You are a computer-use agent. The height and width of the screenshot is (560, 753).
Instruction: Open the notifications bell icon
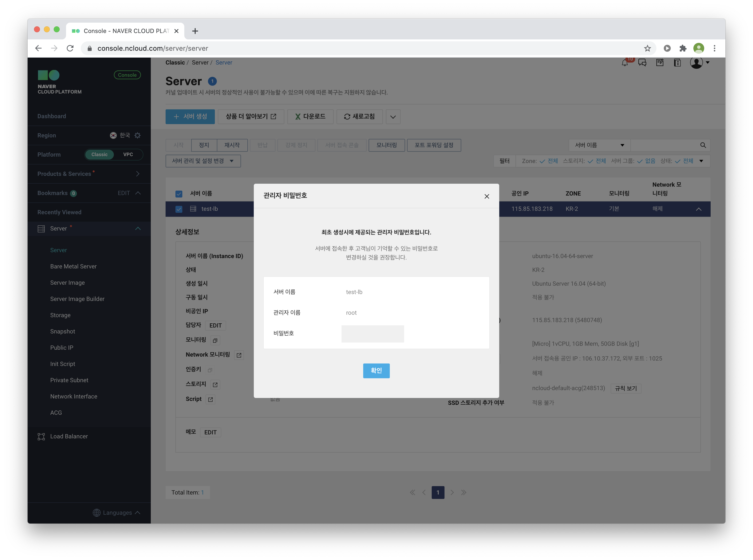click(x=624, y=63)
